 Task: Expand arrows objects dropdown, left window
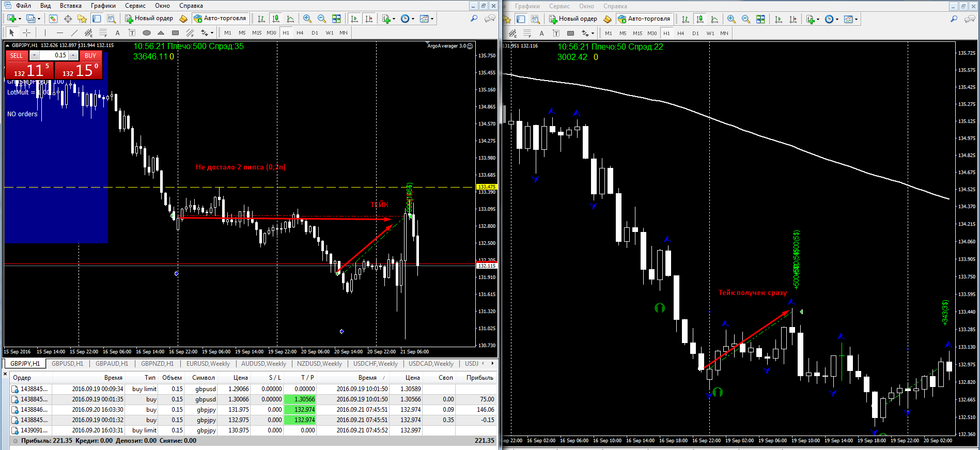point(212,33)
